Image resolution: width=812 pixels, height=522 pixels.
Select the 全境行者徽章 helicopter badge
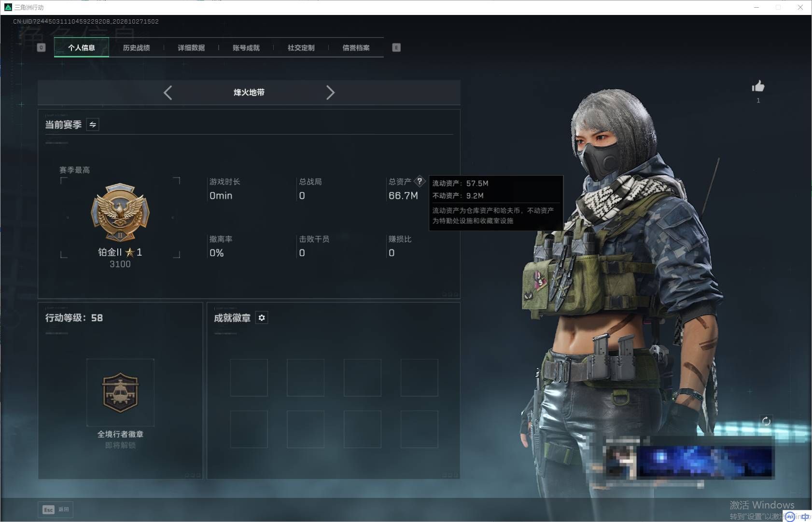120,393
